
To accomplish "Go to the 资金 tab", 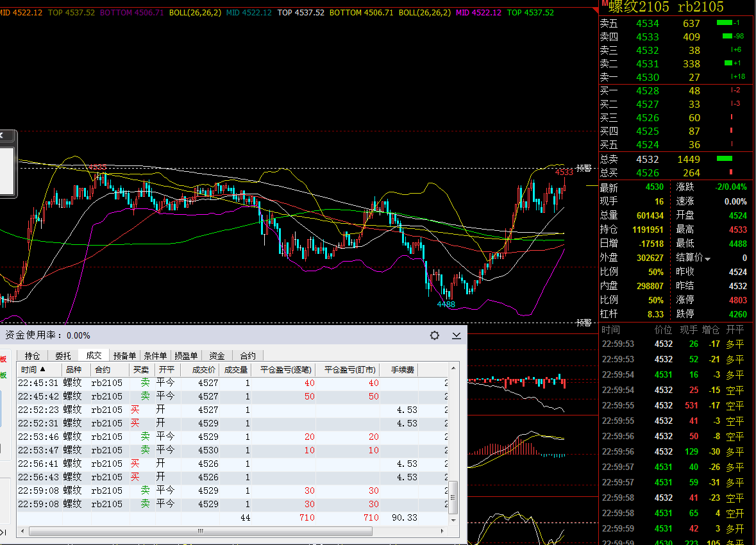I will (217, 356).
